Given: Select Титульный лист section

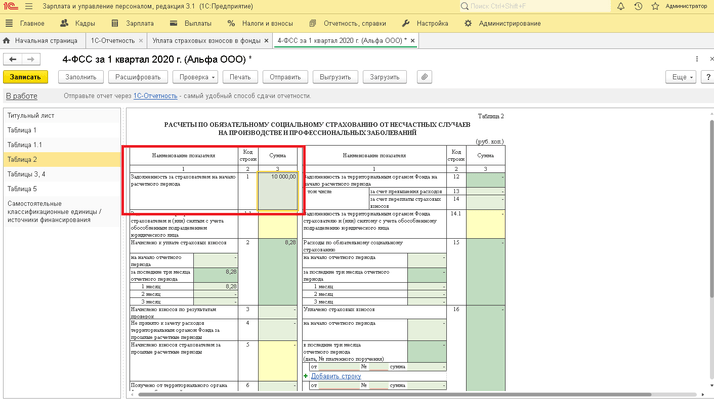Looking at the screenshot, I should pos(31,116).
